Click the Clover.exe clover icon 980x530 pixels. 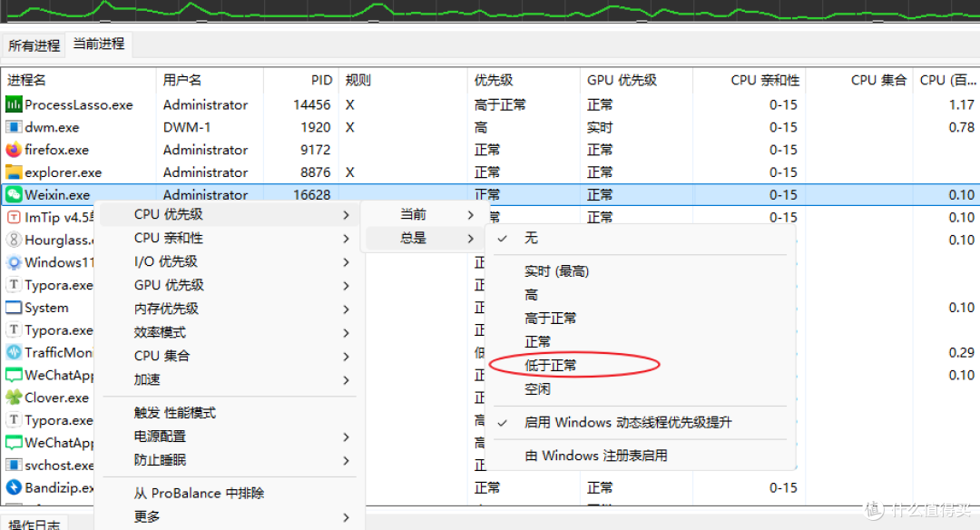tap(14, 397)
